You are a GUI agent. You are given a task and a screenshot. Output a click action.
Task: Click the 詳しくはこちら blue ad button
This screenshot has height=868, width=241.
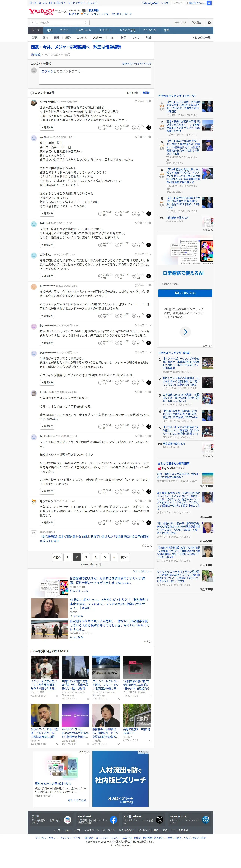point(185,293)
